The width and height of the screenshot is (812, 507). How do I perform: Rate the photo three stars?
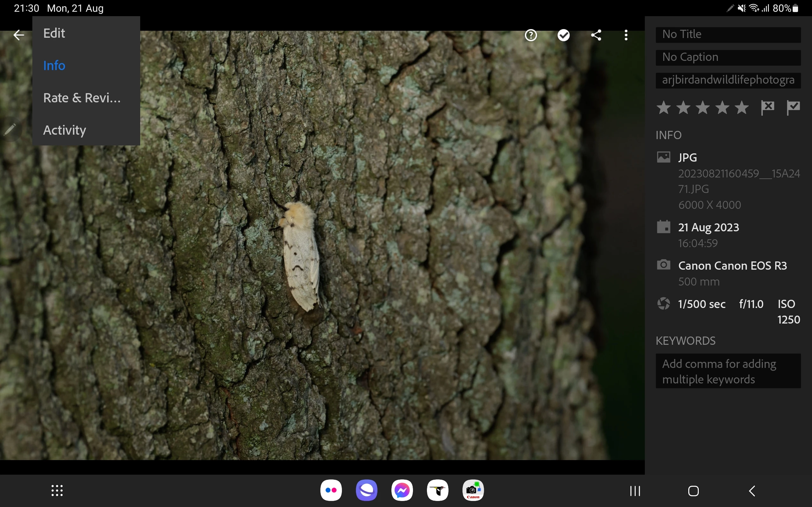[703, 108]
